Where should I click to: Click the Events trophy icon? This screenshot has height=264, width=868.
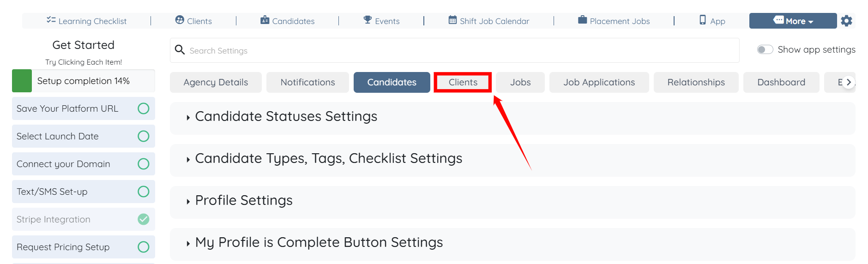368,20
